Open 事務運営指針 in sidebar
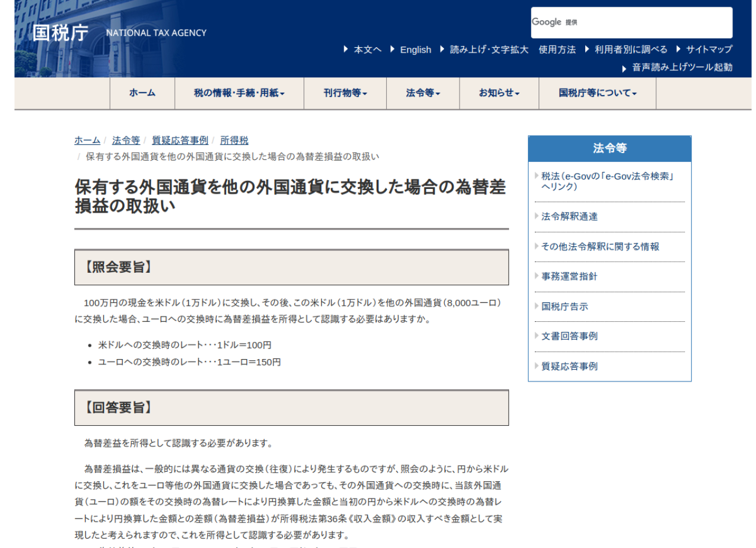This screenshot has height=548, width=756. [x=569, y=276]
